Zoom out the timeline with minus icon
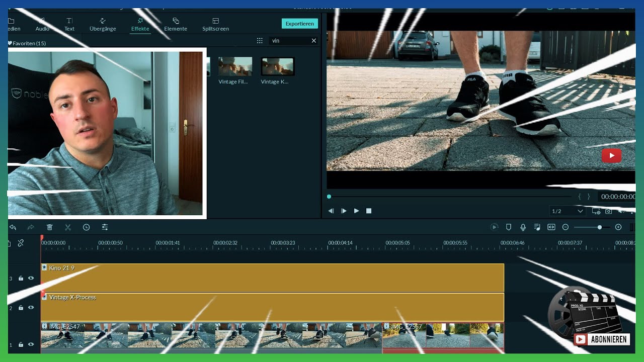Viewport: 644px width, 362px height. [565, 227]
